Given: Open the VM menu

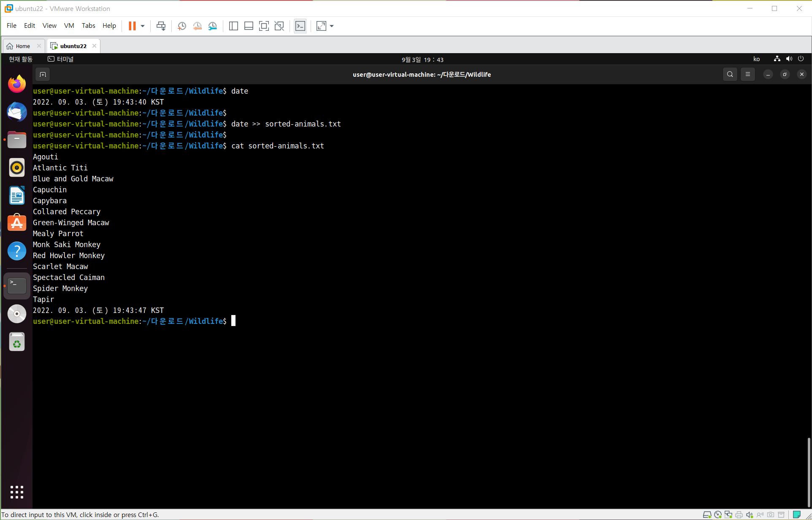Looking at the screenshot, I should coord(69,26).
